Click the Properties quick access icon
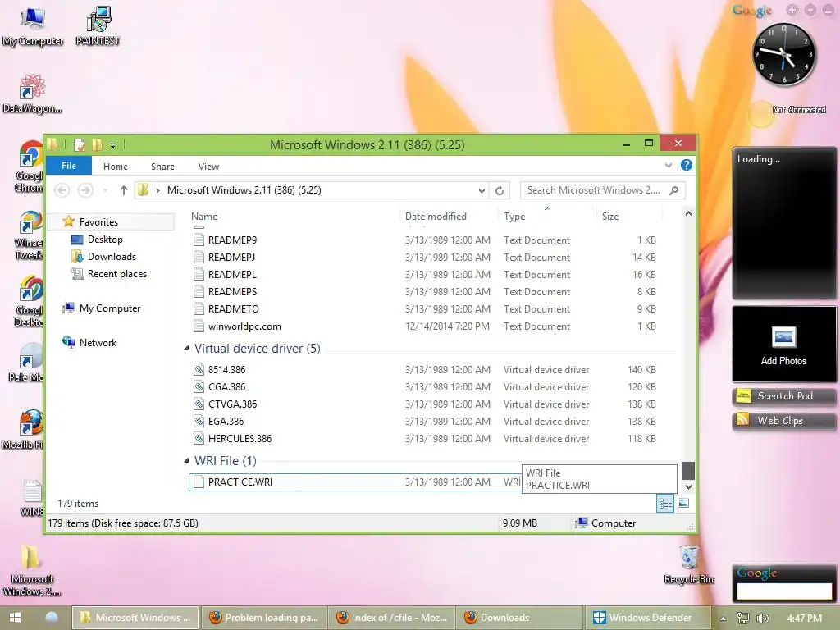The image size is (840, 630). [80, 144]
